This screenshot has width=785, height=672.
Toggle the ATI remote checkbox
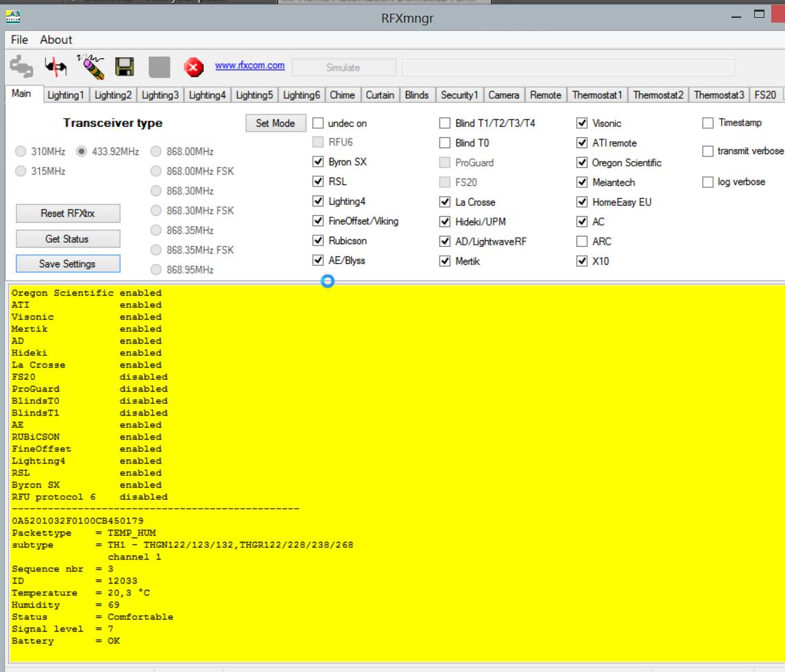(582, 143)
